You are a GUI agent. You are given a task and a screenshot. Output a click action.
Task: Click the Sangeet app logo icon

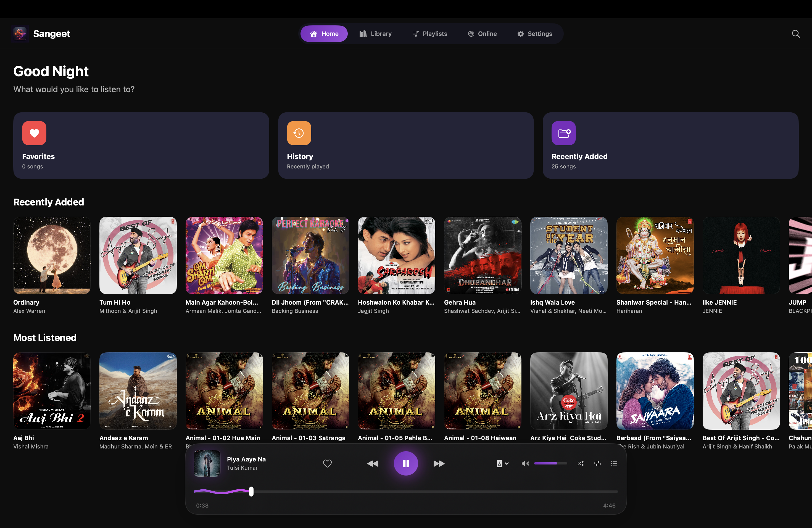pyautogui.click(x=20, y=33)
